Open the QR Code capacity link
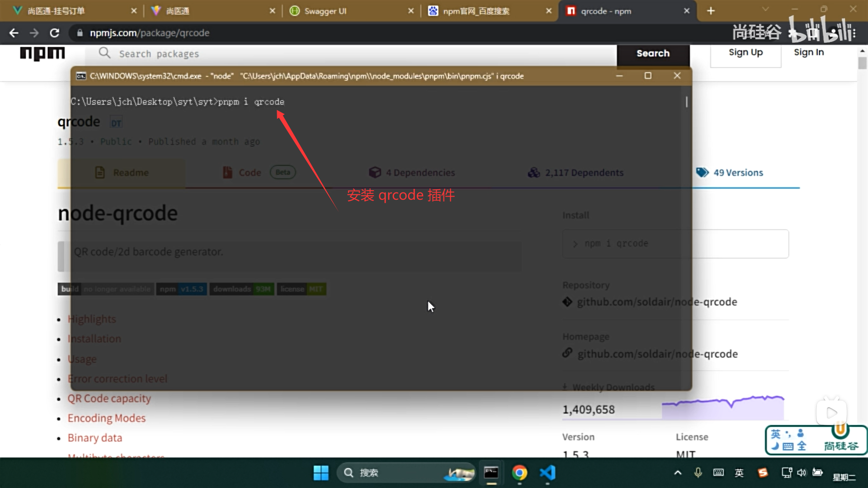Image resolution: width=868 pixels, height=488 pixels. tap(109, 399)
